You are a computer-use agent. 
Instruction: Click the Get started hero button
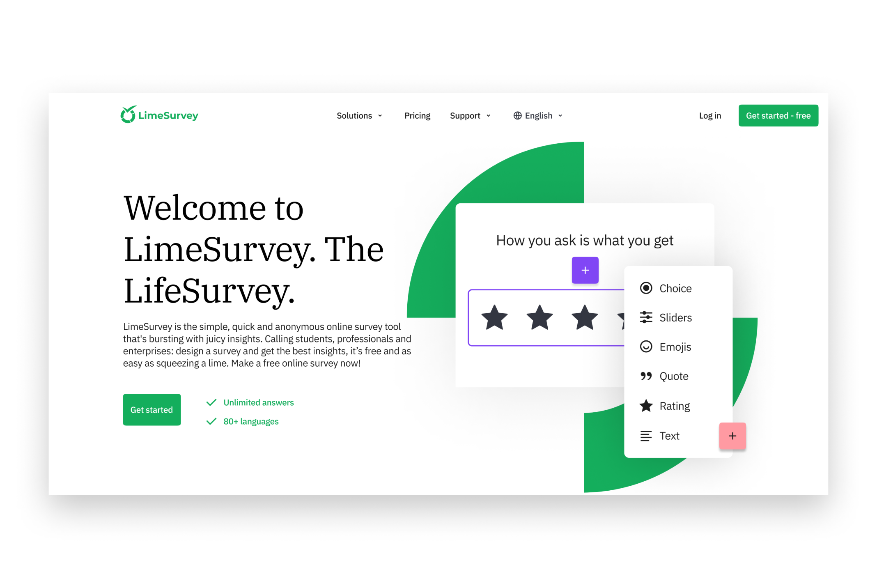(x=152, y=409)
